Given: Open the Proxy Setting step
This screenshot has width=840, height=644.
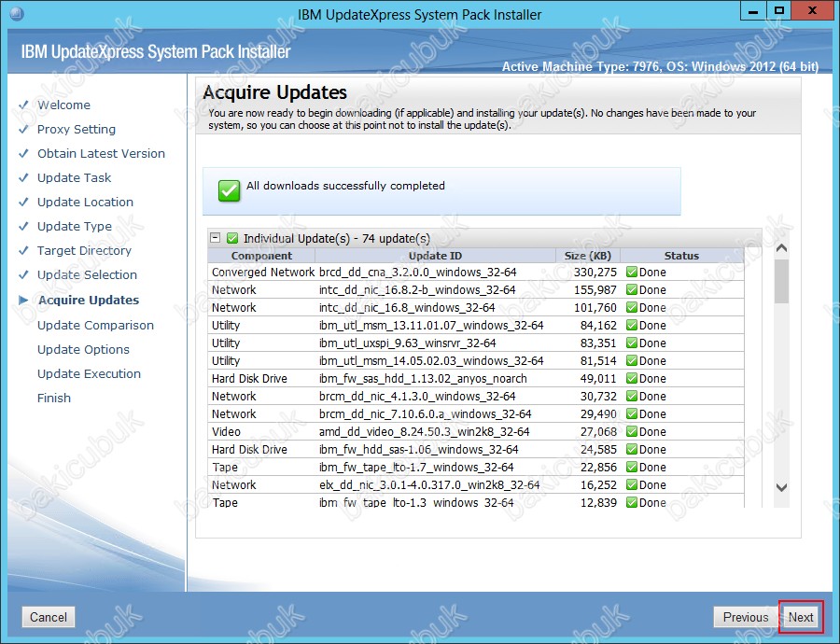Looking at the screenshot, I should pos(77,129).
